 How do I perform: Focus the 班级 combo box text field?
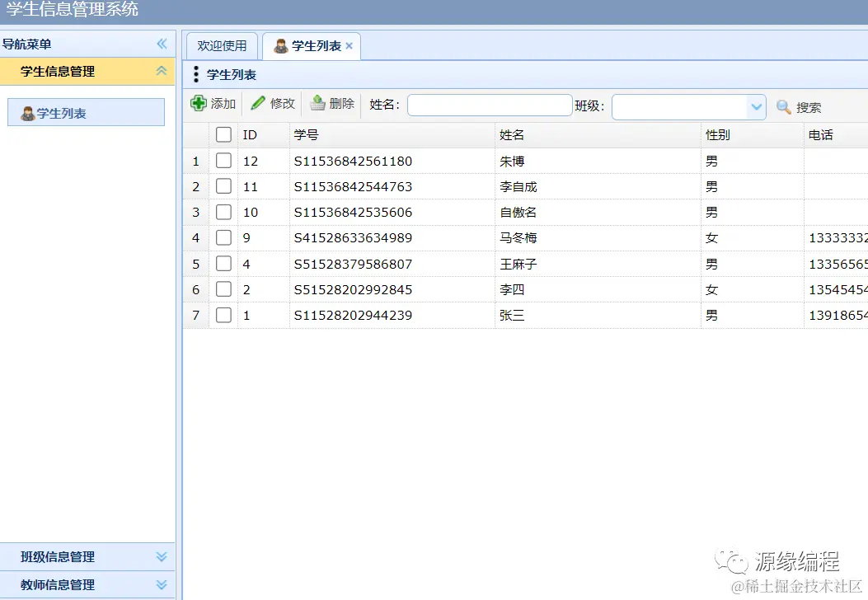[x=680, y=107]
